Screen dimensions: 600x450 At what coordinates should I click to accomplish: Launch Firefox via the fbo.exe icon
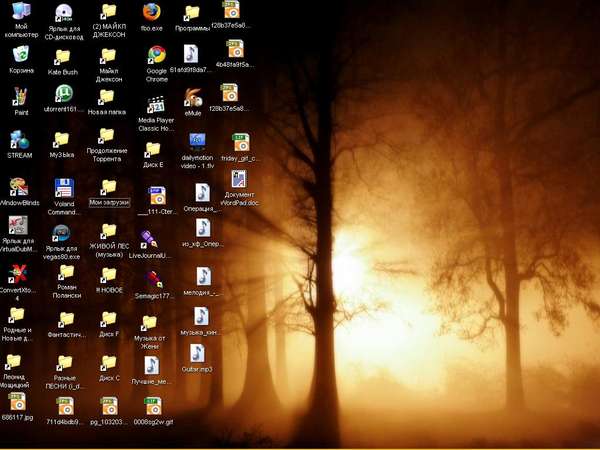(151, 13)
